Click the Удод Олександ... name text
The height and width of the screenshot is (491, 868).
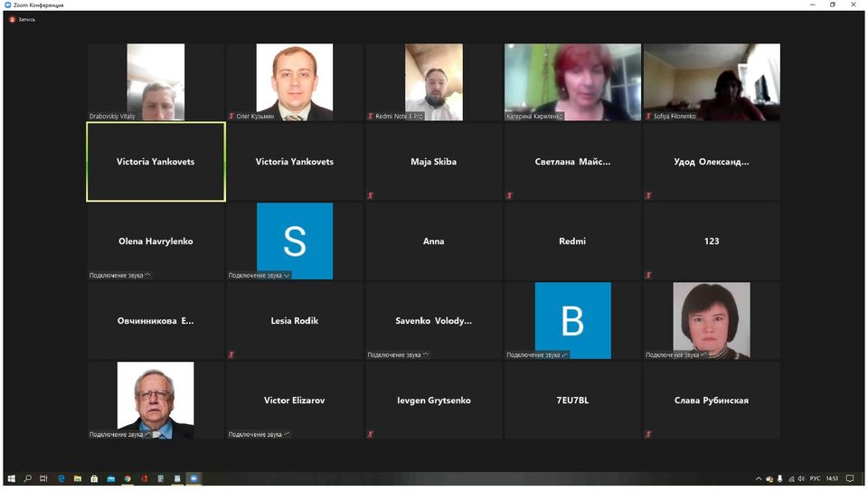tap(712, 162)
